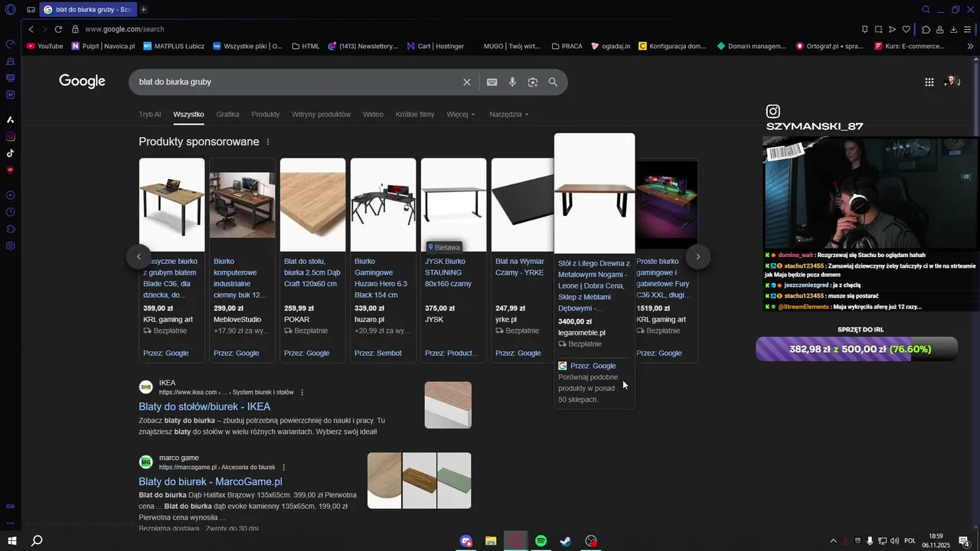Open the Cart | Hostinger bookmark
Image resolution: width=980 pixels, height=551 pixels.
(436, 46)
